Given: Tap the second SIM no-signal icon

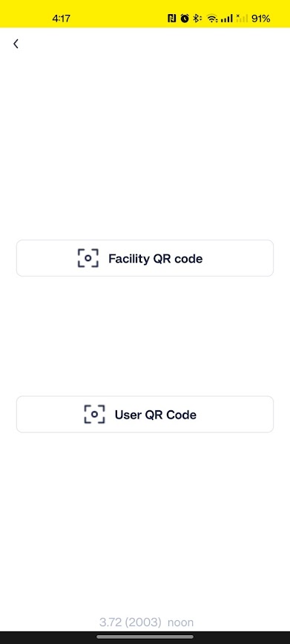Looking at the screenshot, I should tap(242, 18).
